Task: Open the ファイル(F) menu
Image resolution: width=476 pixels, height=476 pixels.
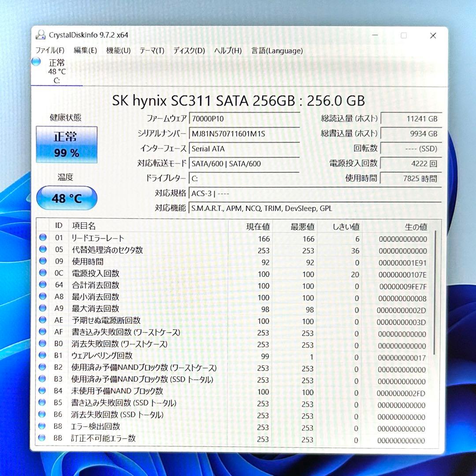Action: coord(49,51)
